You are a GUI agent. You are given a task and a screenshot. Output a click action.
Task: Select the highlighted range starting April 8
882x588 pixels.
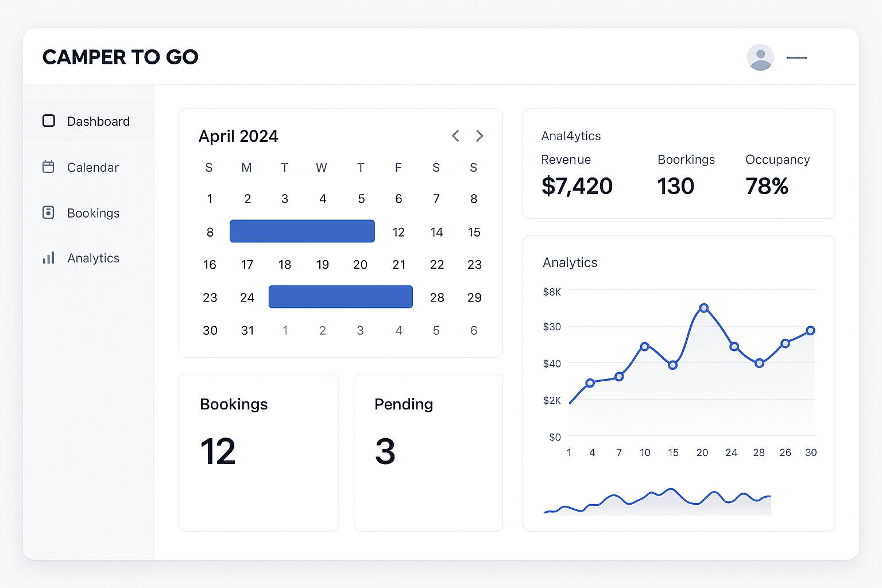302,231
